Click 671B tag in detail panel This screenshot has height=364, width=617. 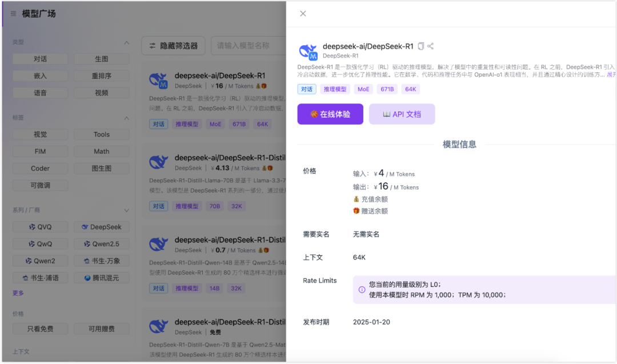(x=387, y=89)
